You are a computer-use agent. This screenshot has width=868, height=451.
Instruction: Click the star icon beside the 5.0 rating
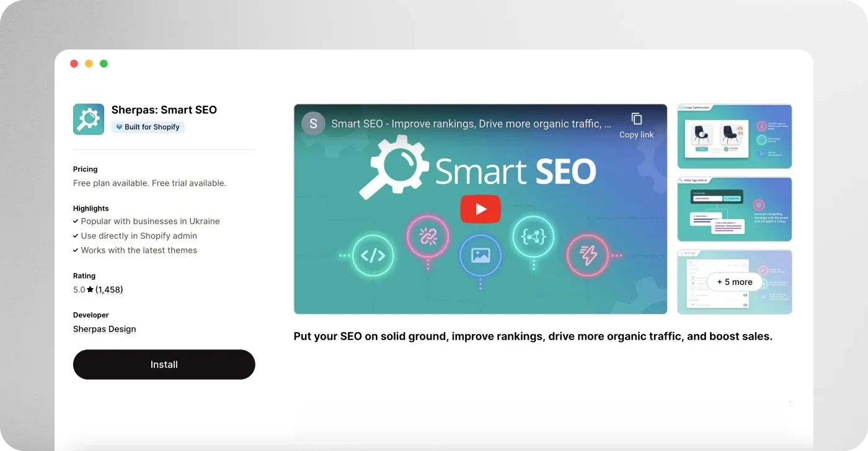click(91, 289)
